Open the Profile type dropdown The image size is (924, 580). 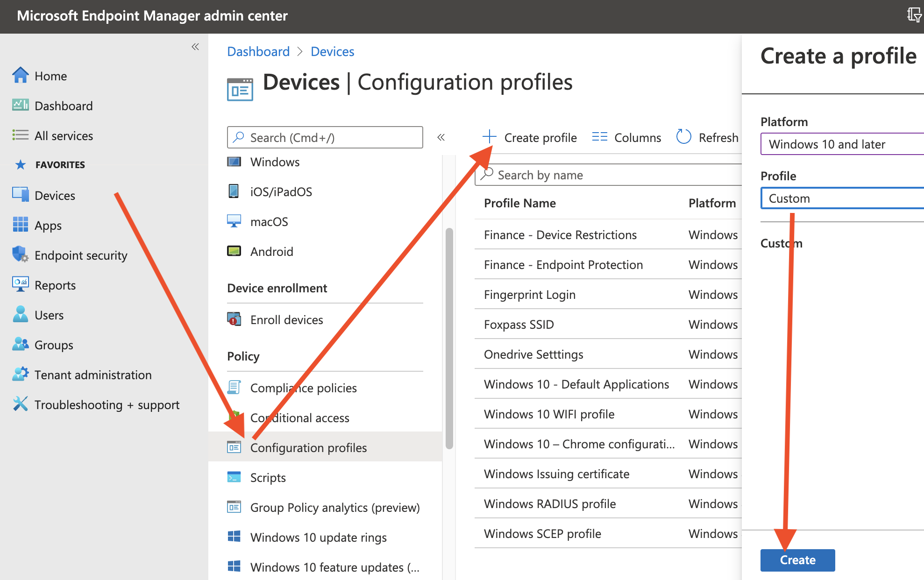click(x=842, y=198)
